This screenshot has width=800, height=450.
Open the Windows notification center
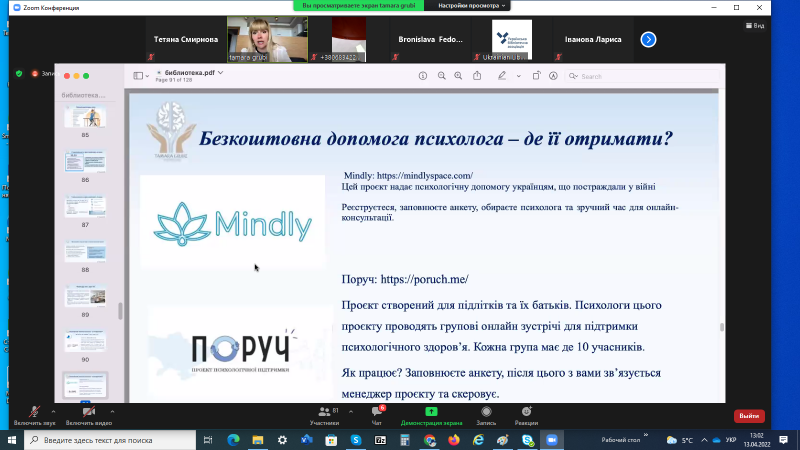tap(784, 440)
